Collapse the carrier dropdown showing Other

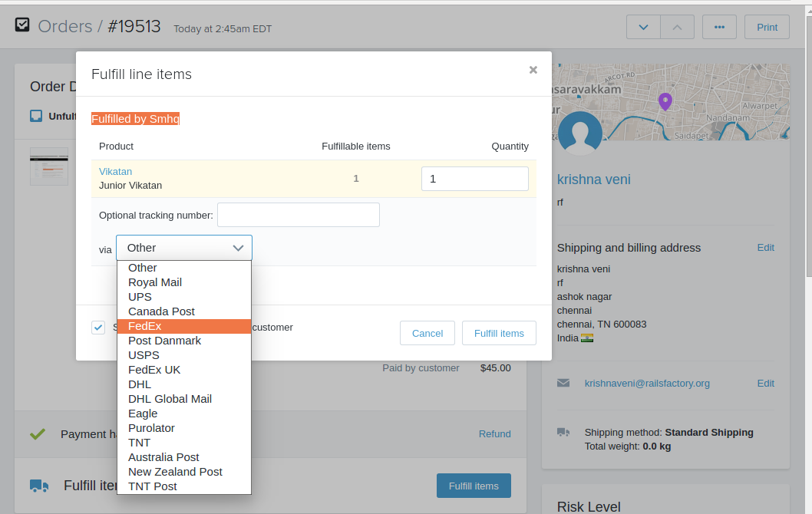coord(184,248)
